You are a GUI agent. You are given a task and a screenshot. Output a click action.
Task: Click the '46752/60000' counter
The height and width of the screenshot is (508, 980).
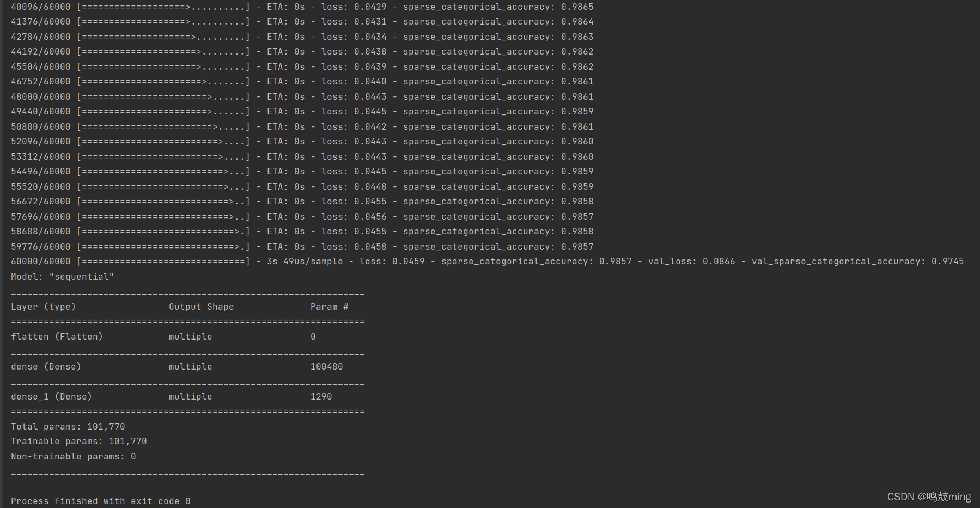pyautogui.click(x=41, y=82)
